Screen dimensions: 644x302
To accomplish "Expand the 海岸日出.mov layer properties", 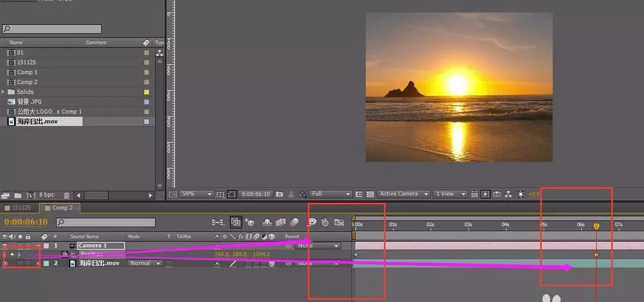I will (x=38, y=263).
